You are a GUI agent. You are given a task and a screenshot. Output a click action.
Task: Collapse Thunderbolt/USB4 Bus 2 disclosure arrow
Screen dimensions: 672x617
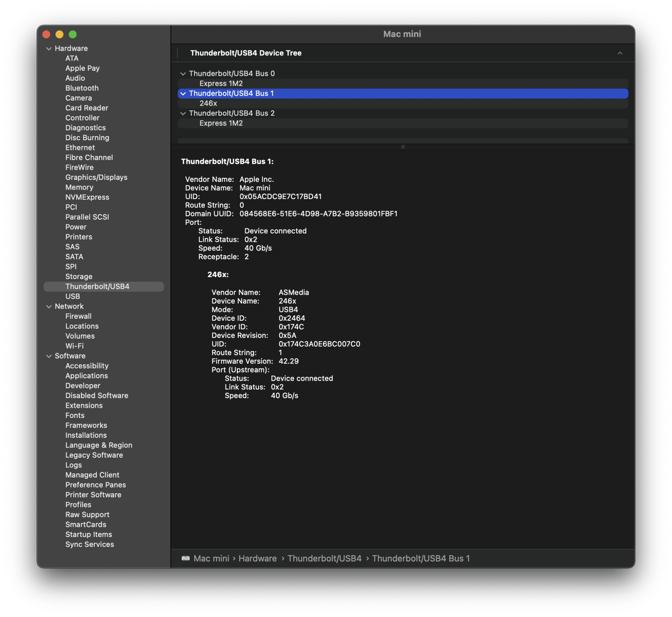click(183, 113)
